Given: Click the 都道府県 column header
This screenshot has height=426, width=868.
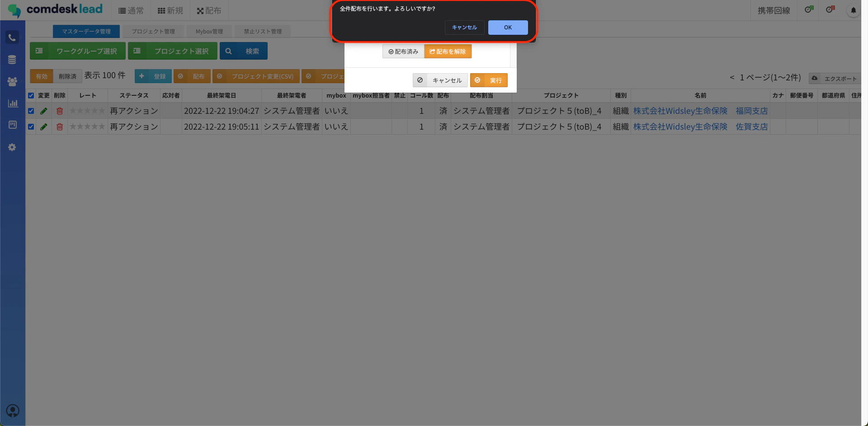Looking at the screenshot, I should [x=833, y=95].
